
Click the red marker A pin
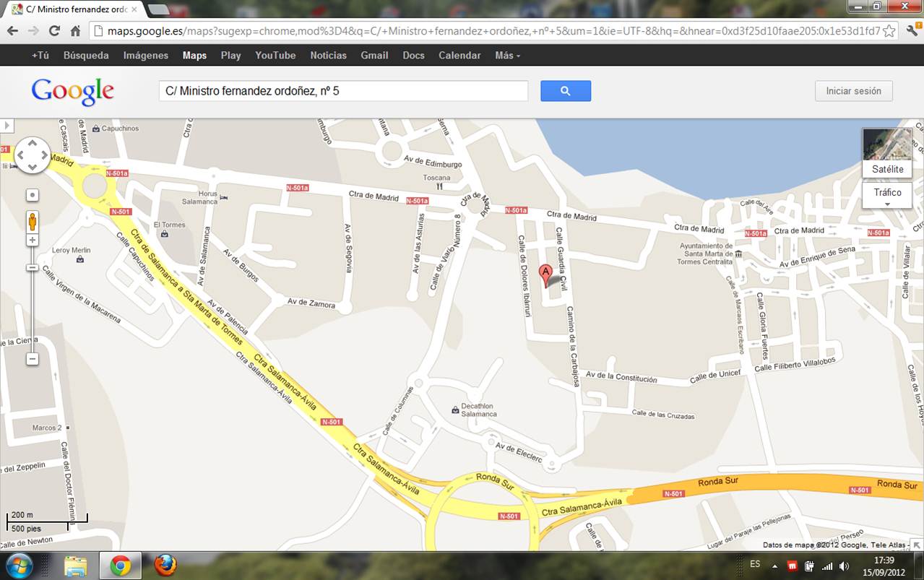(546, 274)
